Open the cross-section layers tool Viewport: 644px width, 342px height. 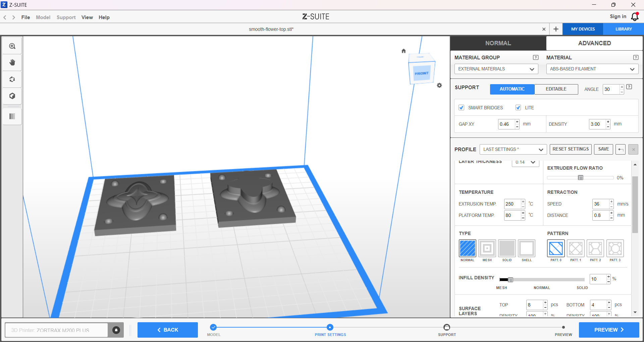(12, 116)
